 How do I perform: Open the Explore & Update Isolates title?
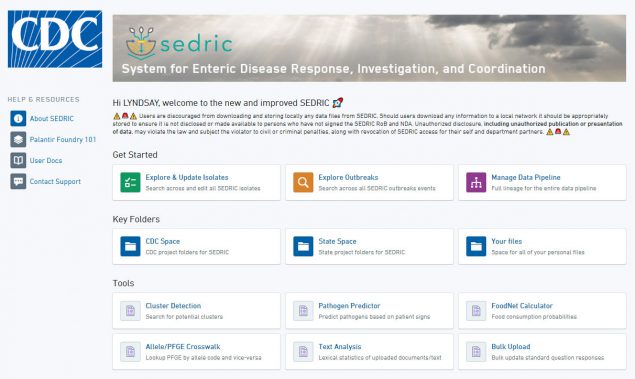click(x=187, y=177)
